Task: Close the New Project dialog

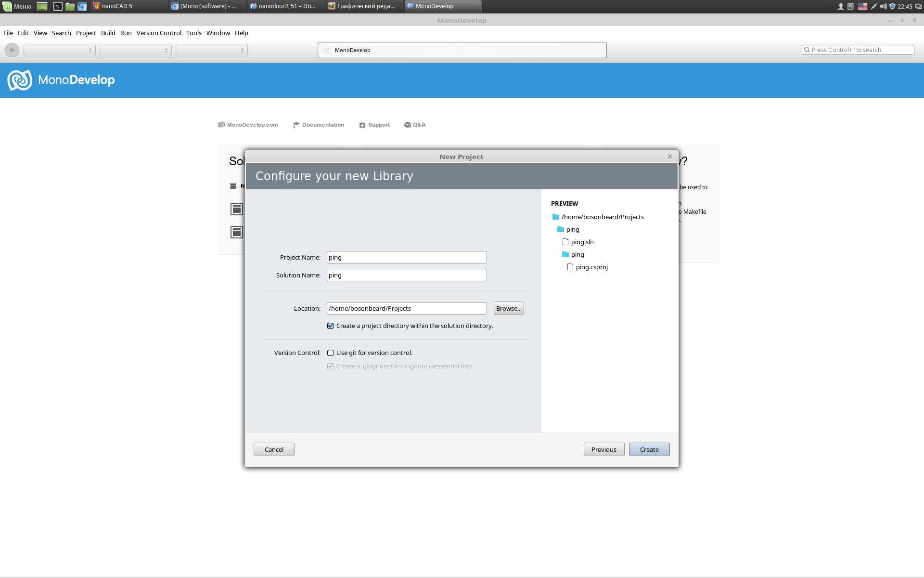Action: [669, 157]
